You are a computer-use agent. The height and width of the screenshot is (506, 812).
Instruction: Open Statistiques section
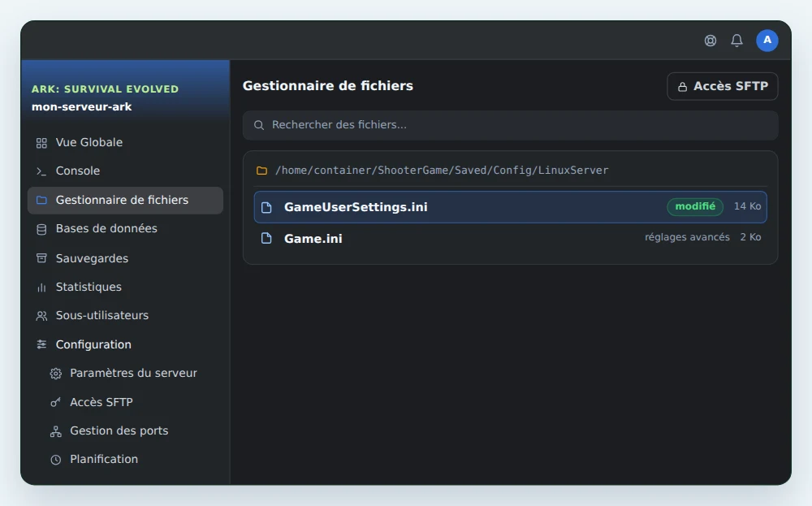pyautogui.click(x=125, y=287)
